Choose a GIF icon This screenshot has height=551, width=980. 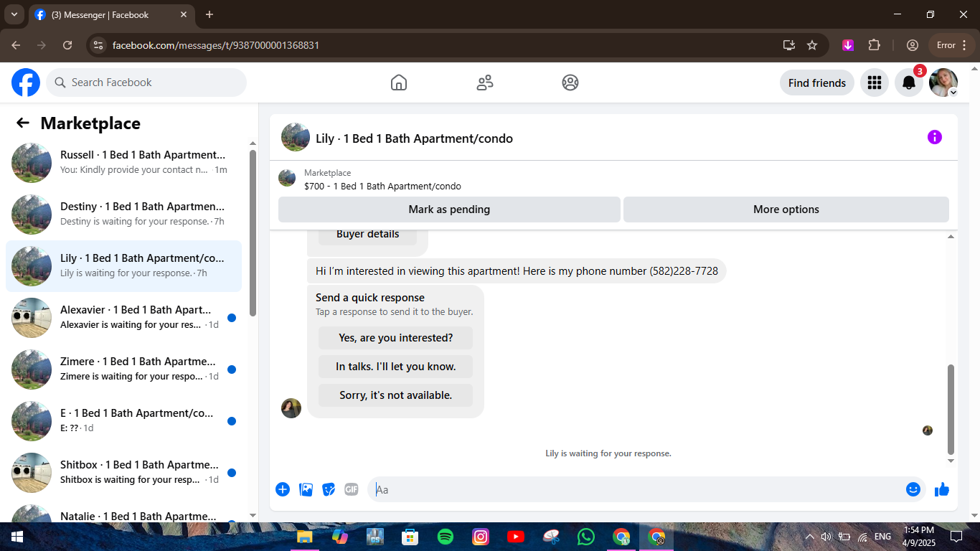coord(352,489)
